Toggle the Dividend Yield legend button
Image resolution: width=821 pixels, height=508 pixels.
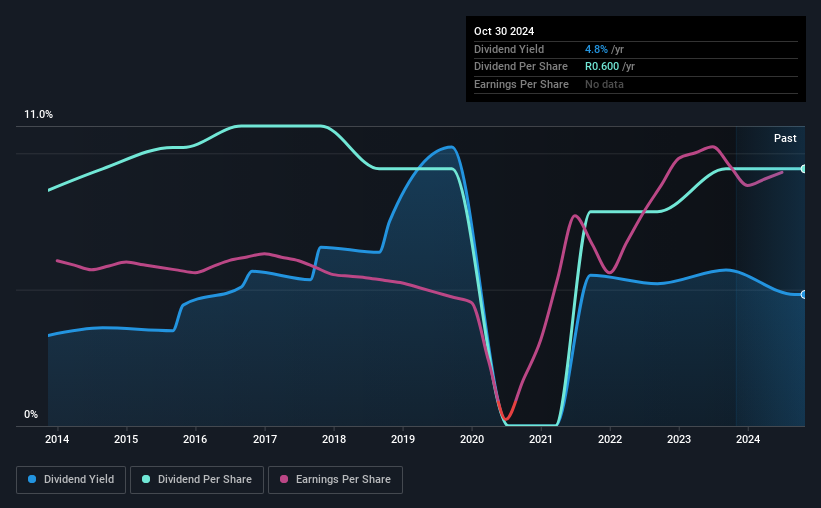(71, 480)
